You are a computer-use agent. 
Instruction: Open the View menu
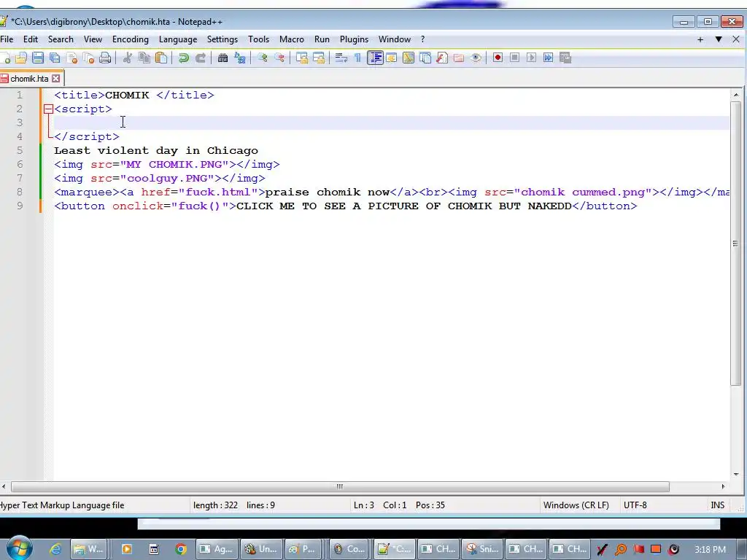[93, 39]
